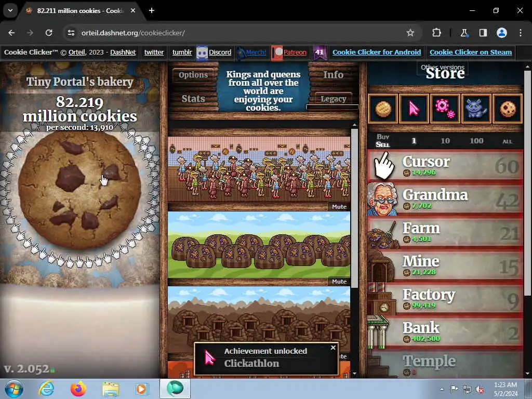Set store bulk amount to 100
Image resolution: width=532 pixels, height=399 pixels.
[476, 141]
